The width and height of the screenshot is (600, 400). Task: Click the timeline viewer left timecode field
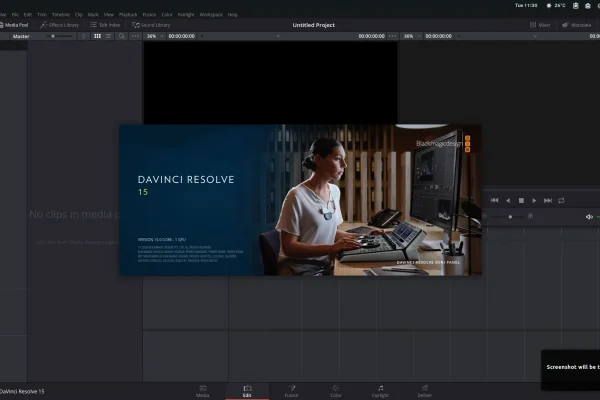(x=439, y=36)
